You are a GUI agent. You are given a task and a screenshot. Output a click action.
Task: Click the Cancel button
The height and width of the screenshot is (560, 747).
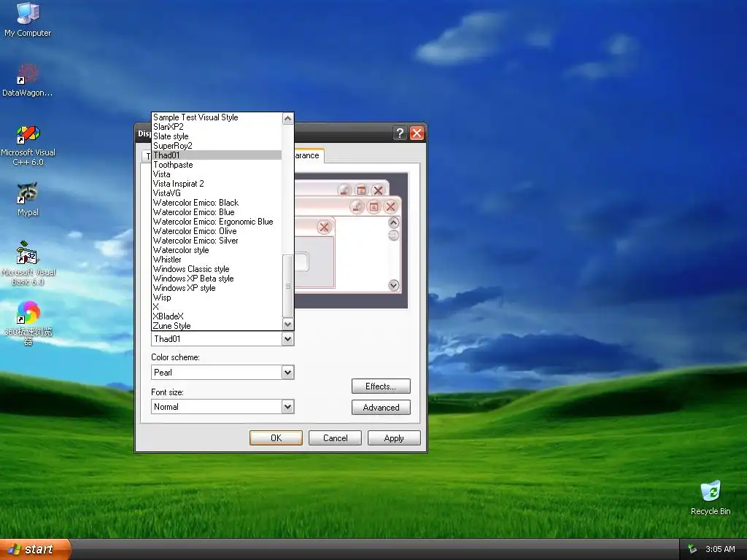point(335,438)
